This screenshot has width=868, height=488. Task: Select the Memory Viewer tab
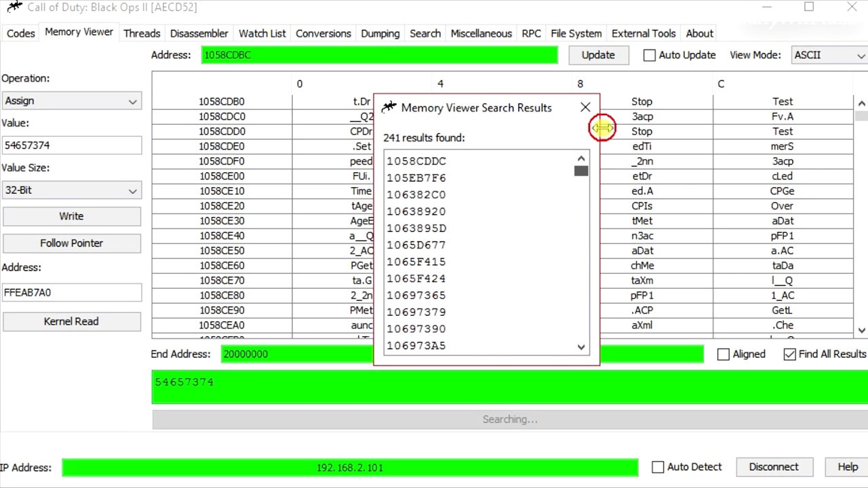point(79,32)
